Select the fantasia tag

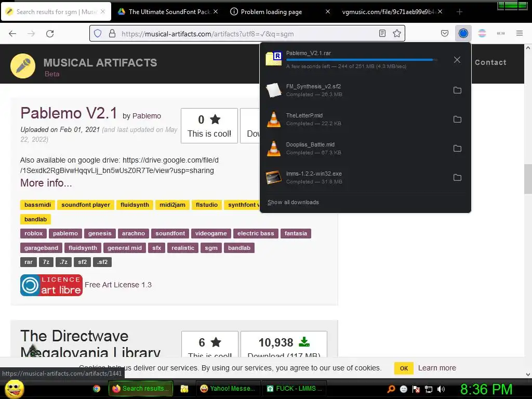pos(296,233)
